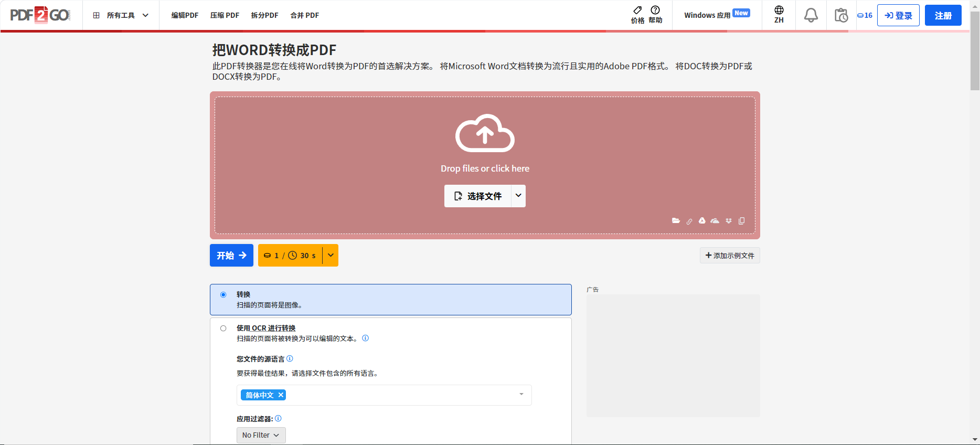Image resolution: width=980 pixels, height=445 pixels.
Task: Open the No Filter dropdown
Action: pos(261,435)
